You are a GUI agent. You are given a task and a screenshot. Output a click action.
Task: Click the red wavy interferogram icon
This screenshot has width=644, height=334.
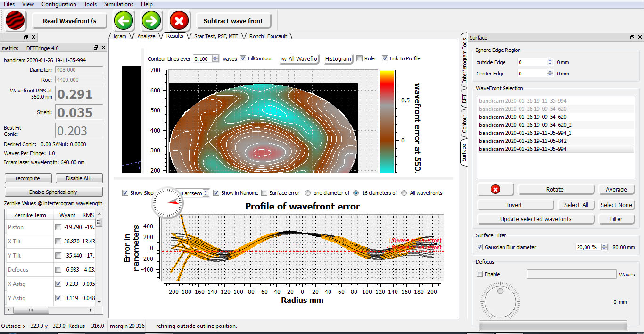tap(16, 21)
